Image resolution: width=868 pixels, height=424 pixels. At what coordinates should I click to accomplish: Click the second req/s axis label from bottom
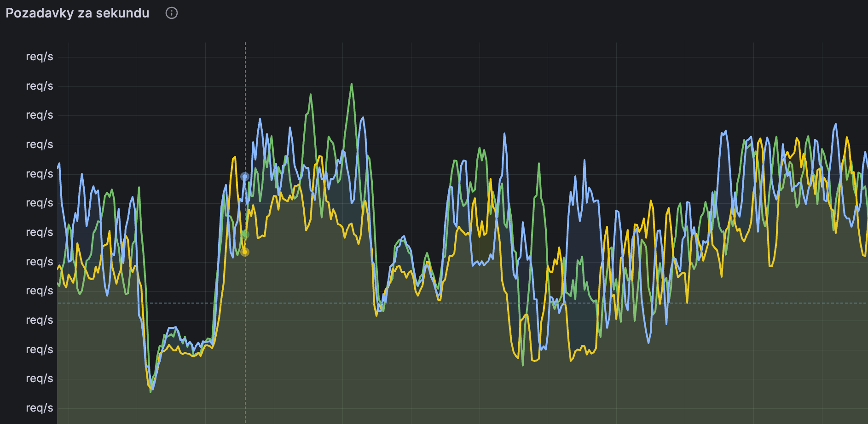pyautogui.click(x=40, y=378)
